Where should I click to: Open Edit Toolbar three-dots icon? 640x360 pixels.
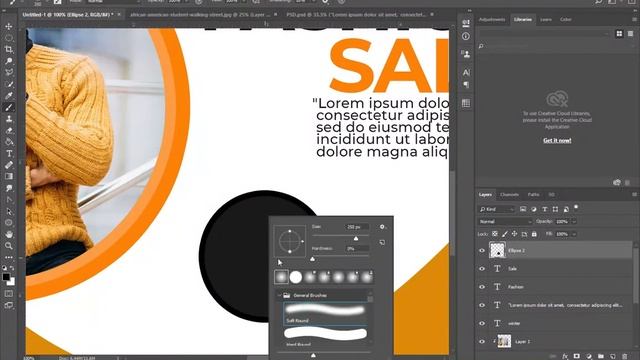pos(9,257)
